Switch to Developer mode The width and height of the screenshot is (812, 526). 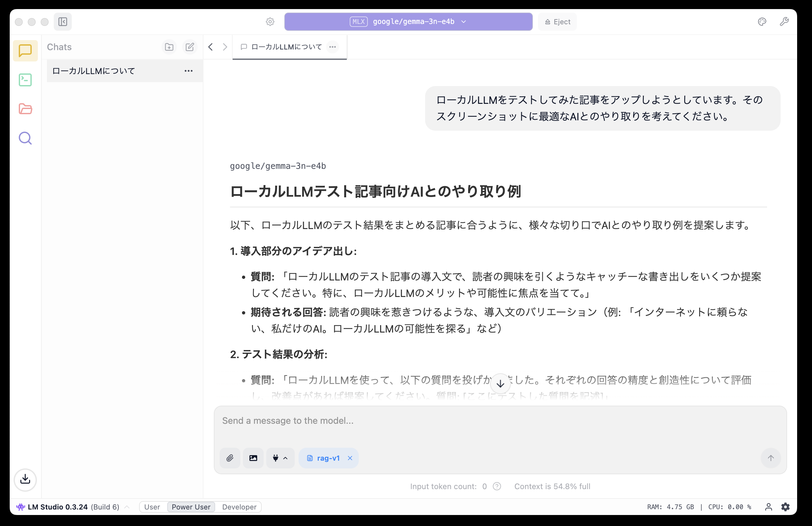pos(239,507)
